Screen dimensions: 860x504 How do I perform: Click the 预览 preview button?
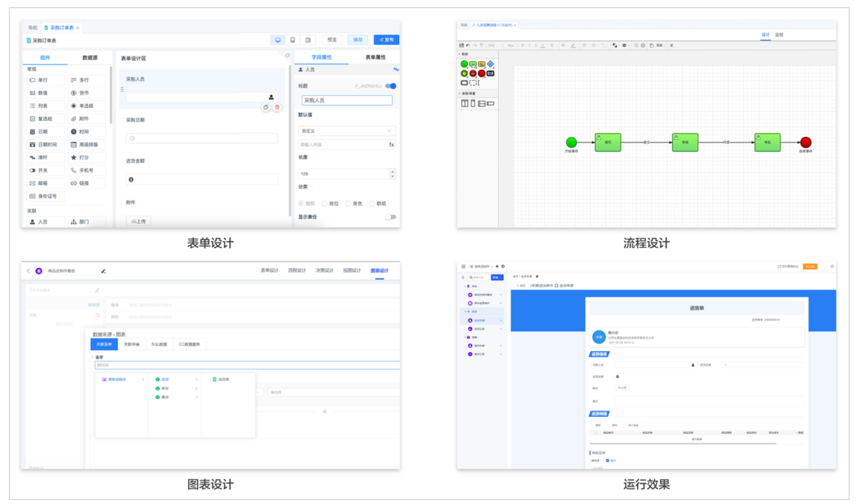pyautogui.click(x=332, y=40)
